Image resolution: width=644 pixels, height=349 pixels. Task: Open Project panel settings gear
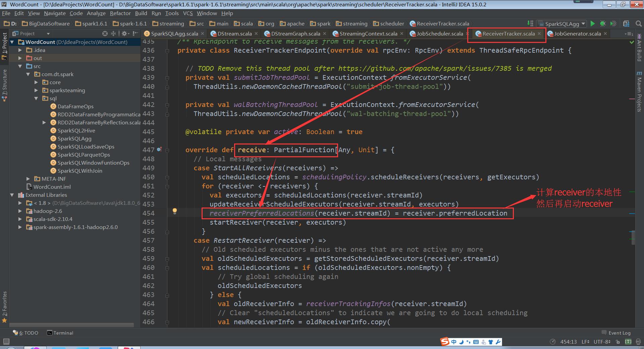click(125, 34)
